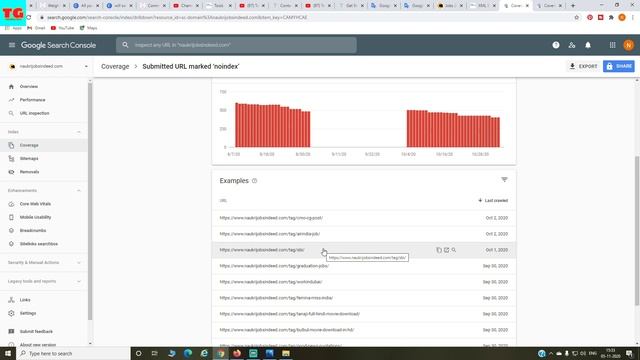Focus the Inspect any URL search field
The height and width of the screenshot is (360, 640).
coord(236,45)
